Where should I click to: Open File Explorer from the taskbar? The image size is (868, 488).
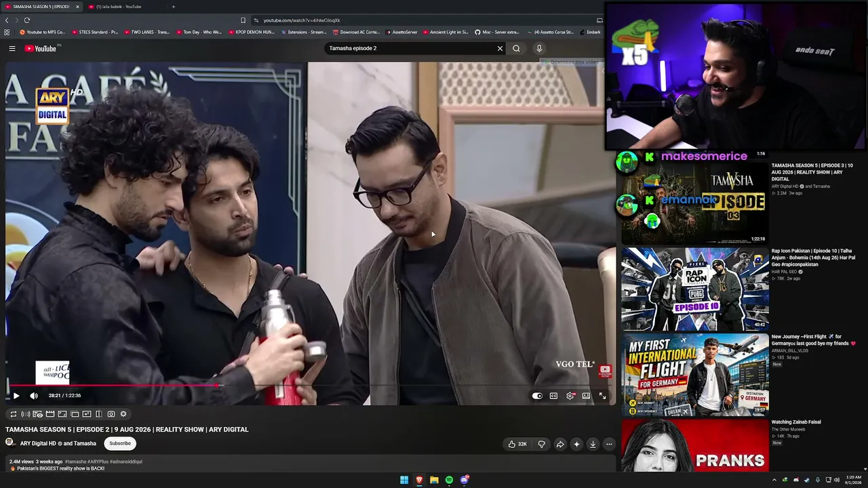point(434,480)
